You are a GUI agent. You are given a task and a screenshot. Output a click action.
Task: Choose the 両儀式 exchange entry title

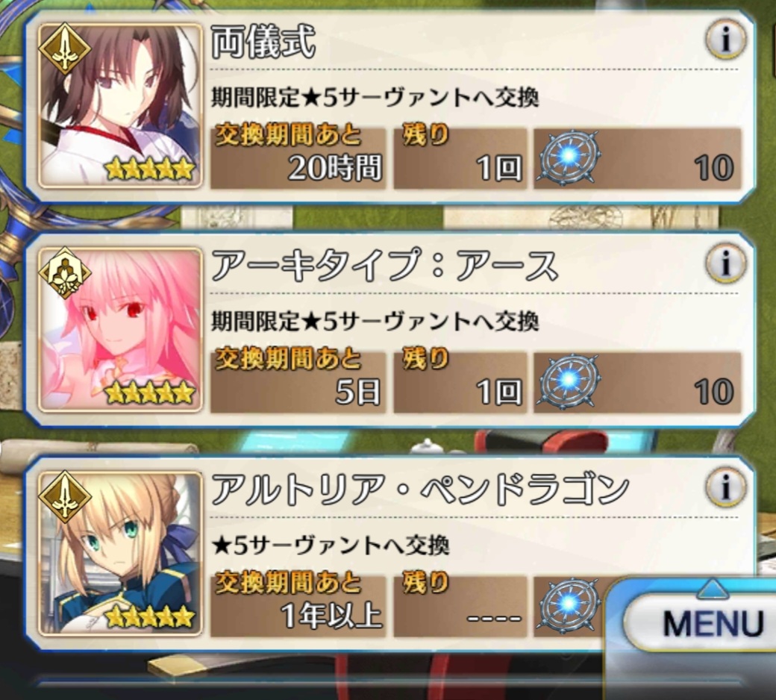tap(263, 43)
